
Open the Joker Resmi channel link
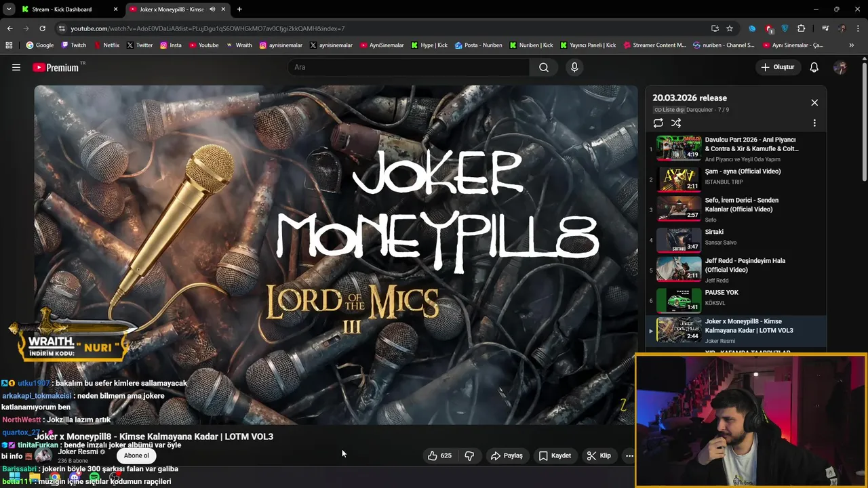(79, 452)
